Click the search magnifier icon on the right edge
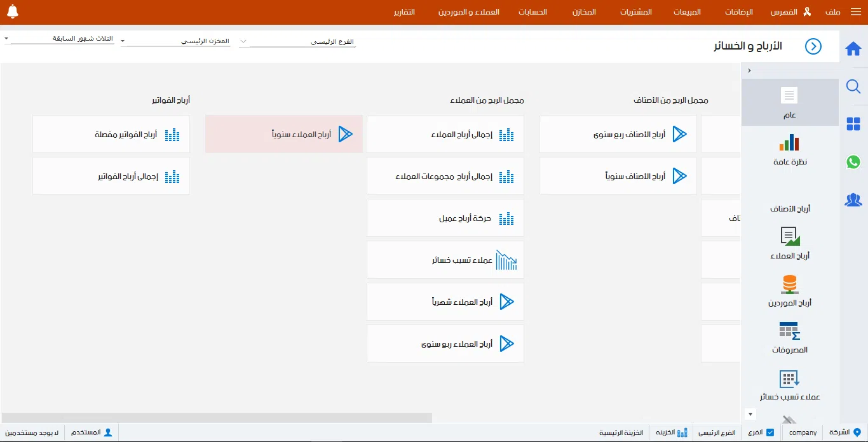 (x=853, y=86)
